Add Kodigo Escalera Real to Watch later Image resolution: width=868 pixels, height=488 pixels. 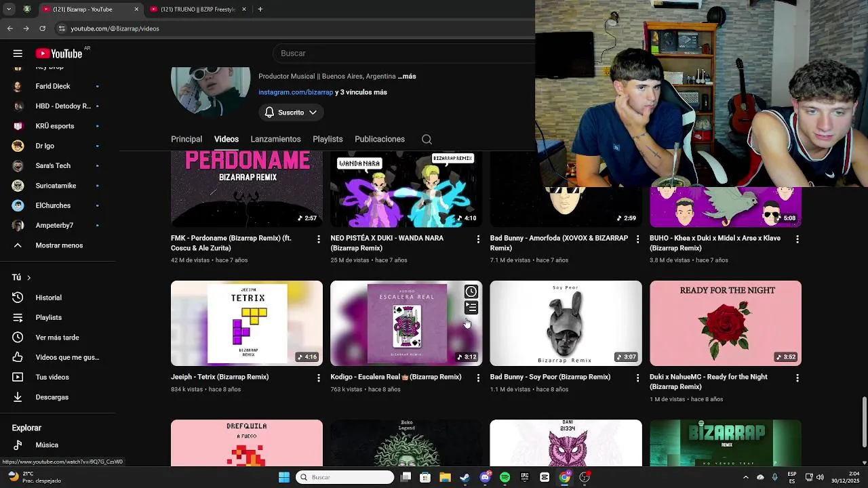pyautogui.click(x=471, y=291)
